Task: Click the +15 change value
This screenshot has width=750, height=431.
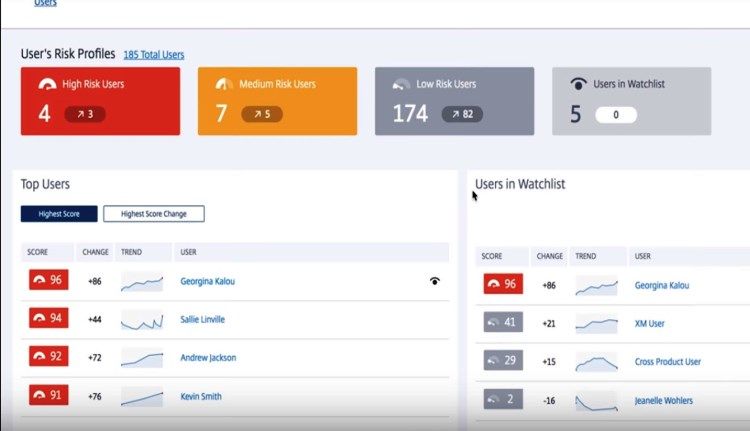Action: 549,362
